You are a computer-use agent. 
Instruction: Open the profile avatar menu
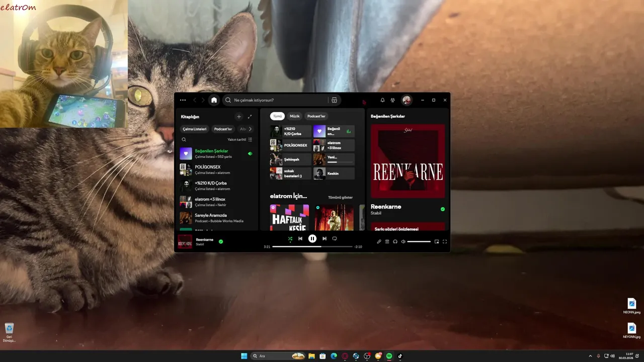click(x=407, y=100)
